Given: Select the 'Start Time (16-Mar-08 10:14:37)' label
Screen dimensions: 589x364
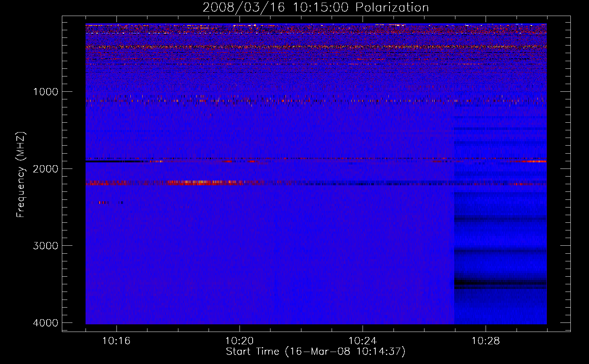Looking at the screenshot, I should (316, 352).
